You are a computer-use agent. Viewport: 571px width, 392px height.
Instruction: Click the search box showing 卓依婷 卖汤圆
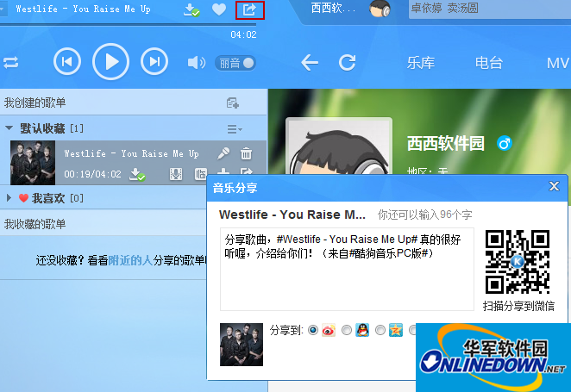[x=489, y=9]
